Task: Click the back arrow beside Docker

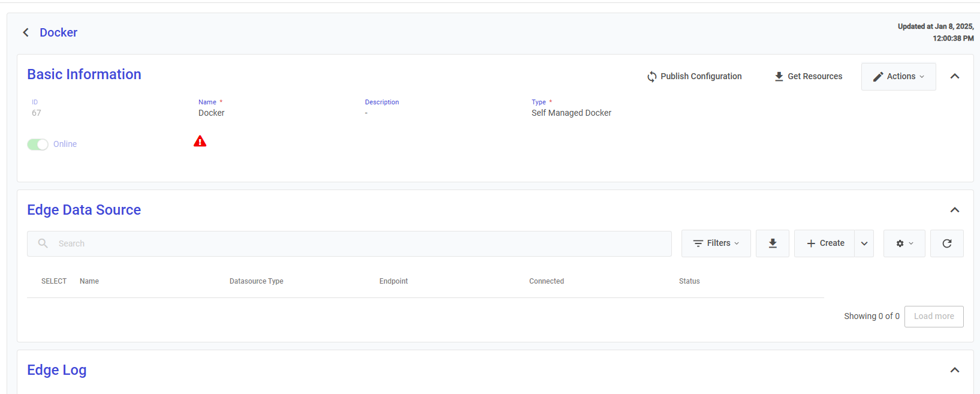Action: [x=26, y=32]
